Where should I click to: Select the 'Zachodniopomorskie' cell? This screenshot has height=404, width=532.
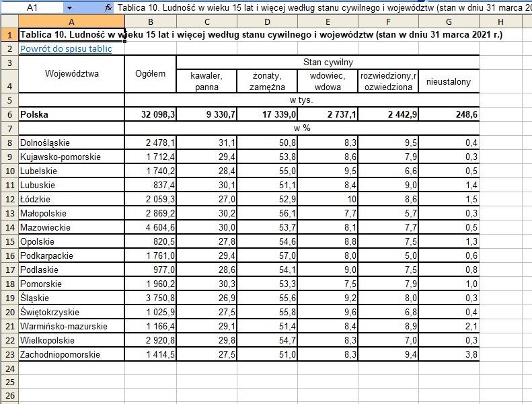(x=71, y=354)
